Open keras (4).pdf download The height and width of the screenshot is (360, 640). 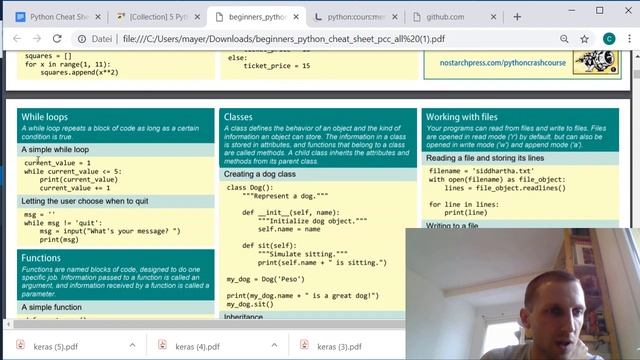pyautogui.click(x=198, y=347)
